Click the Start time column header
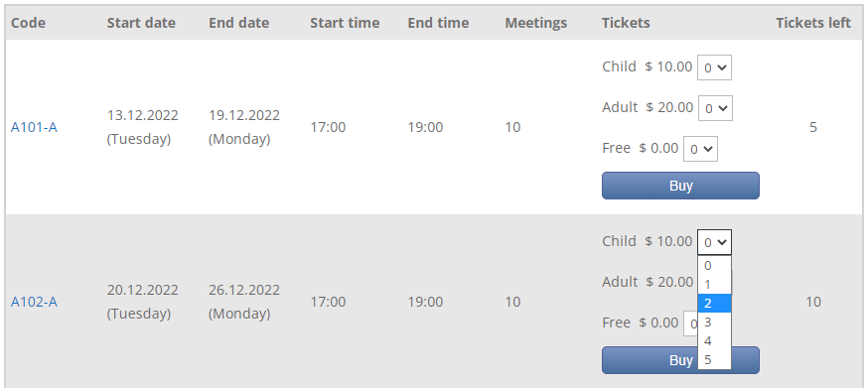 click(x=345, y=23)
